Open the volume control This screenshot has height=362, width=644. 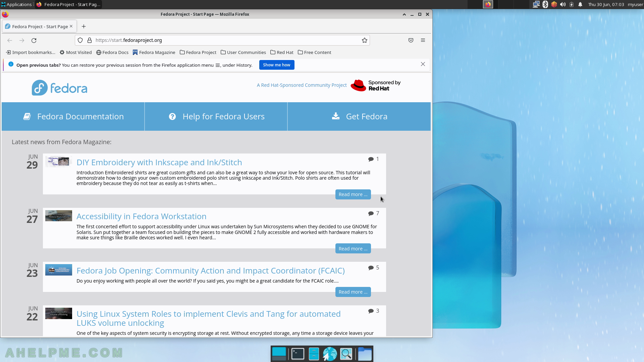563,4
